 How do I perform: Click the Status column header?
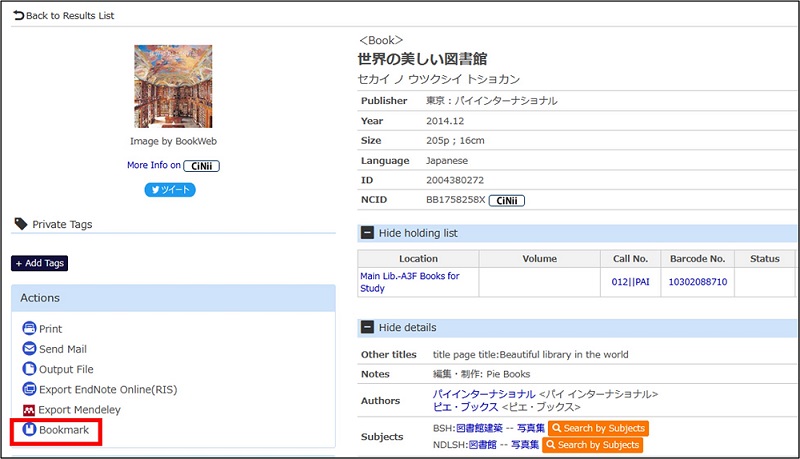(x=765, y=259)
